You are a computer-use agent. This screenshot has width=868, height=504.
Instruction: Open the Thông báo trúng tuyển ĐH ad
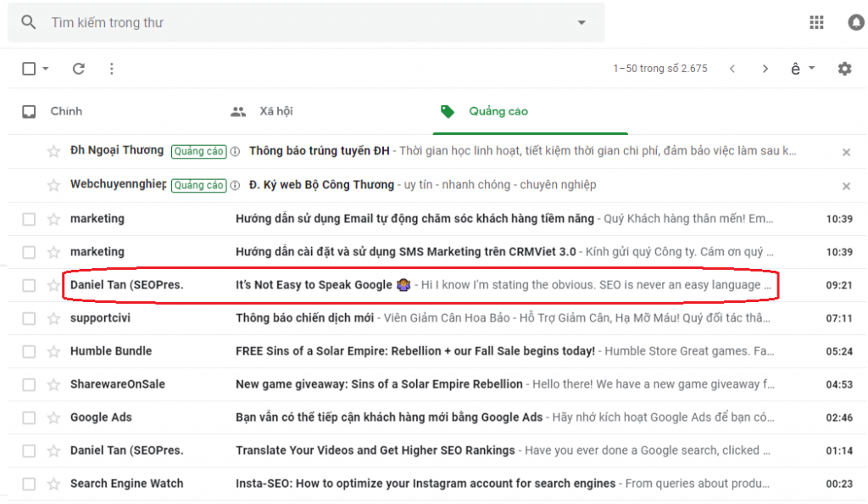(x=320, y=151)
